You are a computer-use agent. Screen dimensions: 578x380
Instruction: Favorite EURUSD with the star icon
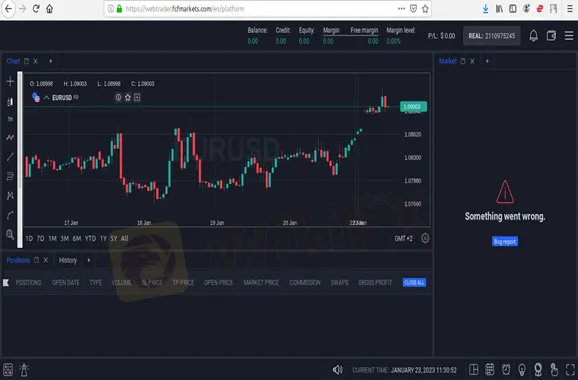(x=128, y=97)
